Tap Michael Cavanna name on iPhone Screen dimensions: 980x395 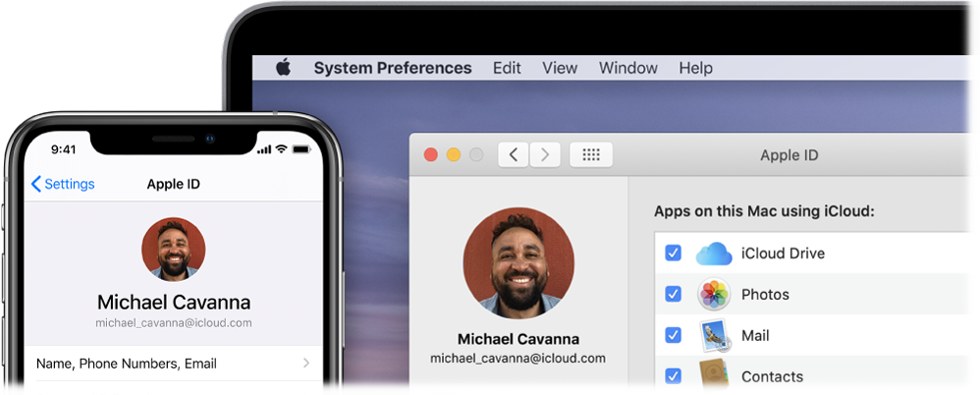point(174,303)
